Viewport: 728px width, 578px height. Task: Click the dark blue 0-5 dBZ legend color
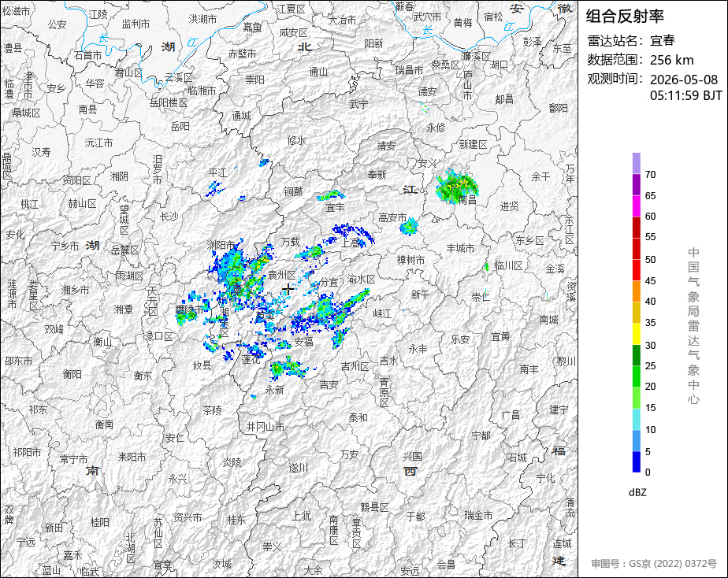(636, 462)
